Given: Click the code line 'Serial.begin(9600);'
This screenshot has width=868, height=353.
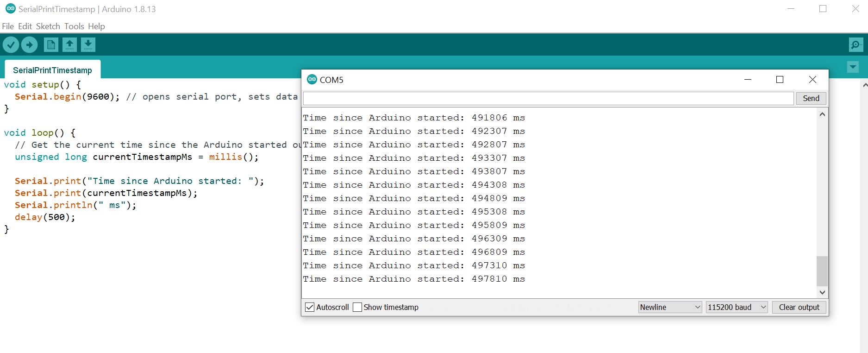Looking at the screenshot, I should coord(67,96).
